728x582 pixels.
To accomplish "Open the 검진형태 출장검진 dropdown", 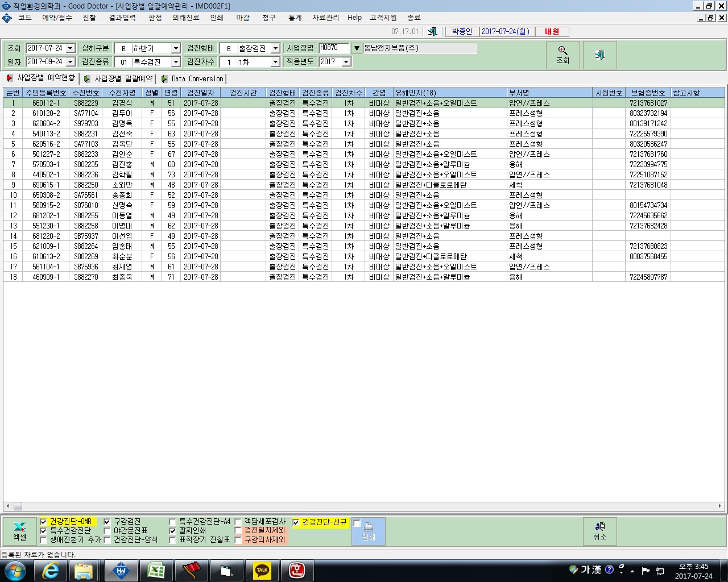I will pos(275,48).
